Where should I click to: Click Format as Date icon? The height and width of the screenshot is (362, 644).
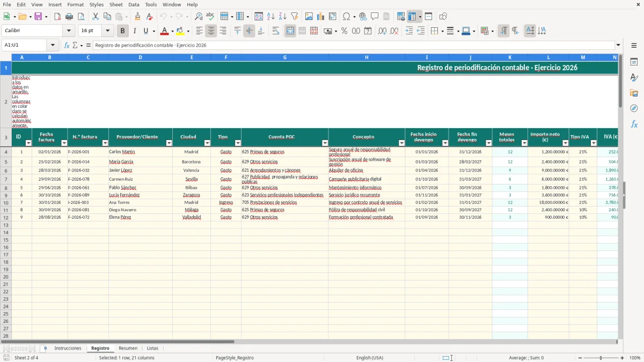tap(368, 31)
